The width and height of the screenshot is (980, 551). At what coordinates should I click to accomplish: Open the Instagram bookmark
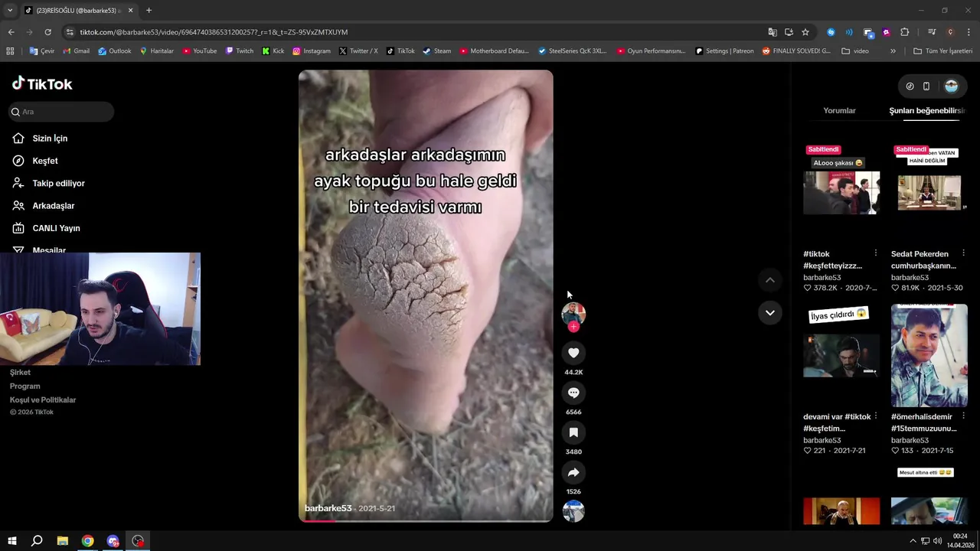point(311,51)
